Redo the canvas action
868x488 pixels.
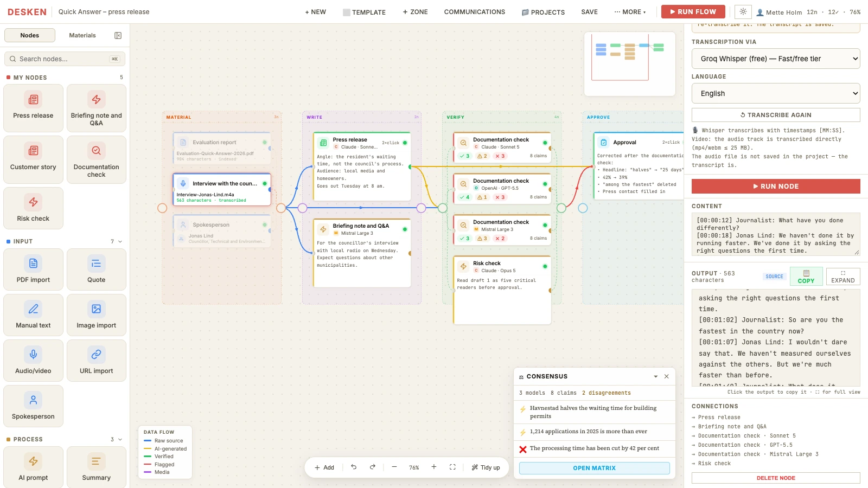373,467
